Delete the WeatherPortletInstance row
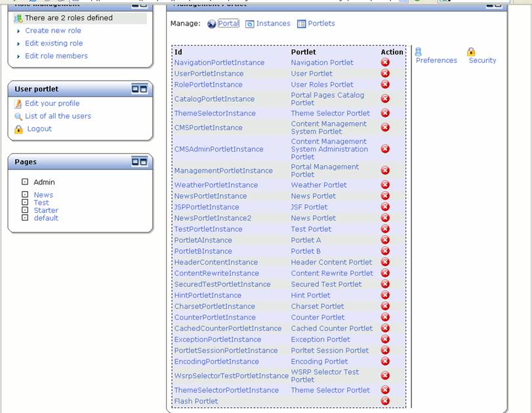 (x=385, y=185)
